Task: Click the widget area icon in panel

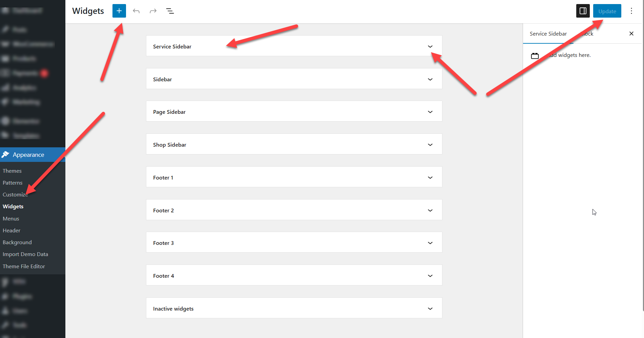Action: [535, 56]
